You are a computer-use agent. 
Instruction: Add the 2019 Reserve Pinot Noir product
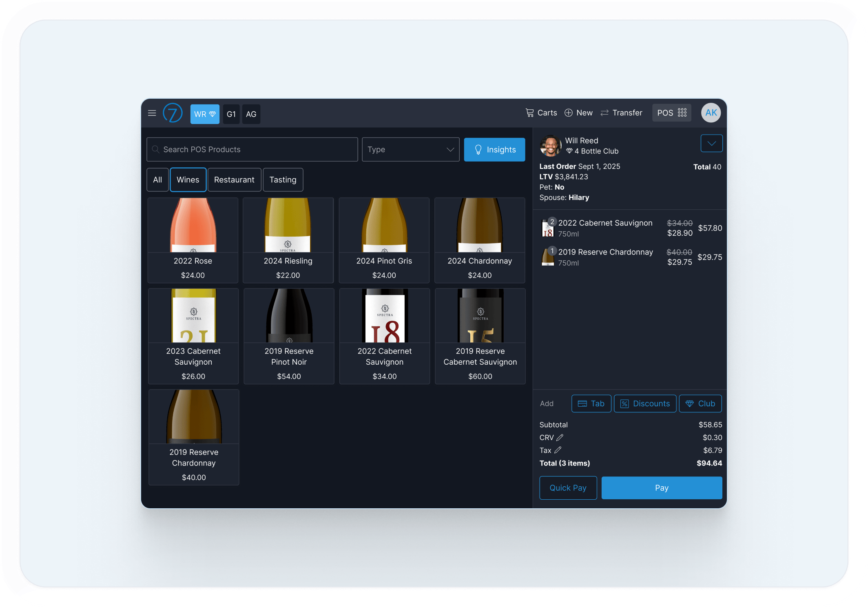coord(289,336)
